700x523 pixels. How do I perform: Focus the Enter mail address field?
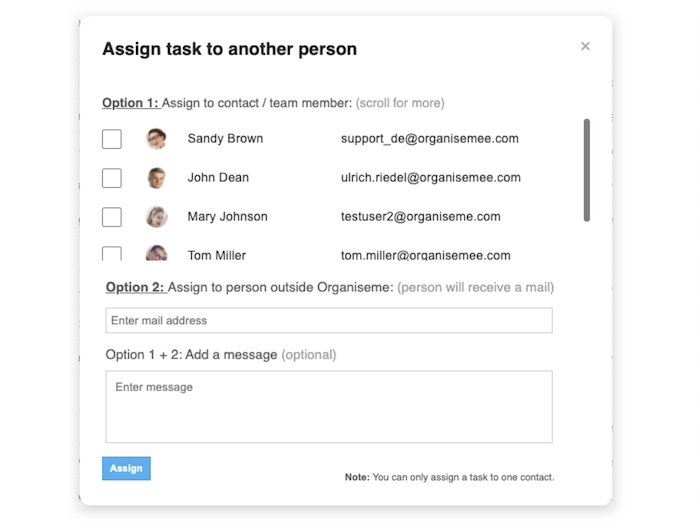point(328,321)
